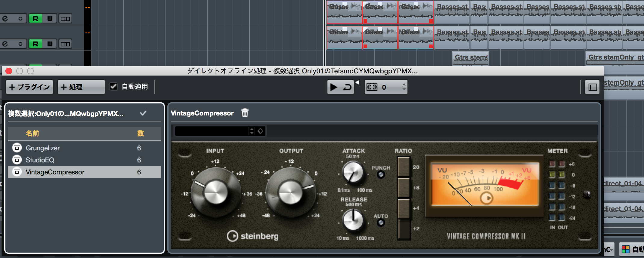Click the OUTPUT gain knob
The width and height of the screenshot is (644, 258).
[291, 192]
